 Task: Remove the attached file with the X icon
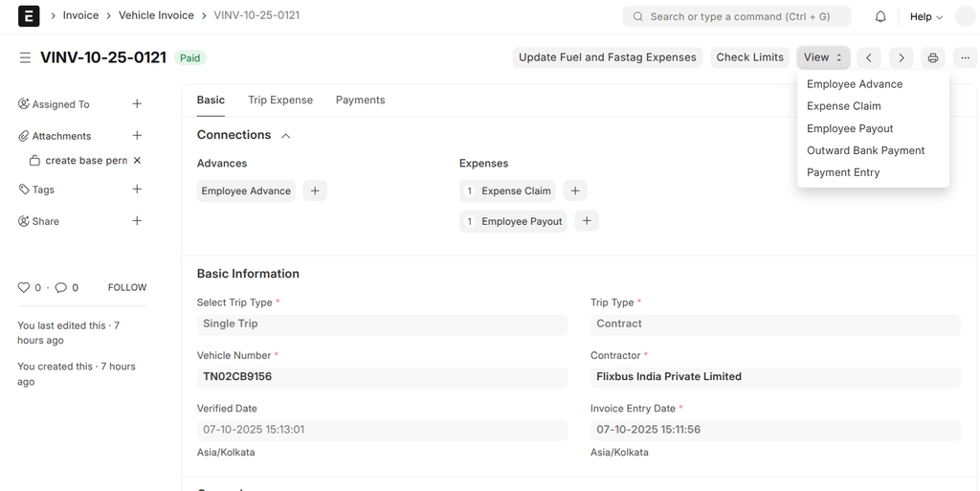tap(137, 161)
